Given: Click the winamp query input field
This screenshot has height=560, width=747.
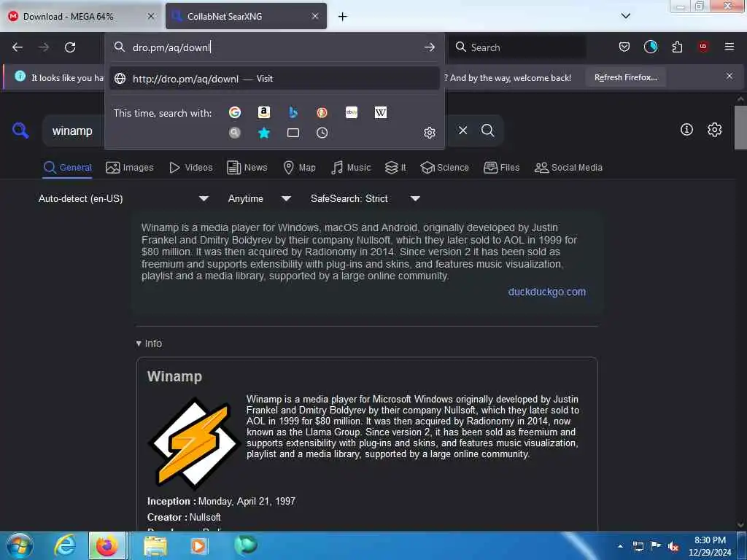Looking at the screenshot, I should coord(72,131).
